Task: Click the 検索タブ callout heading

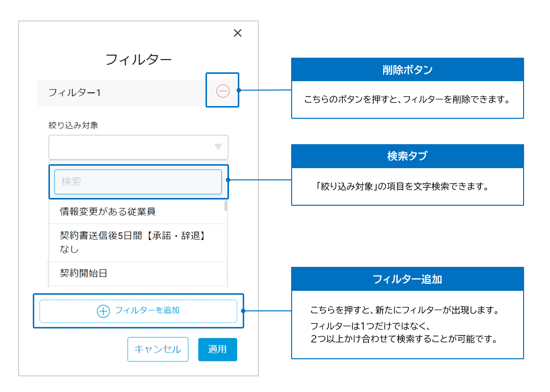Action: pyautogui.click(x=407, y=156)
